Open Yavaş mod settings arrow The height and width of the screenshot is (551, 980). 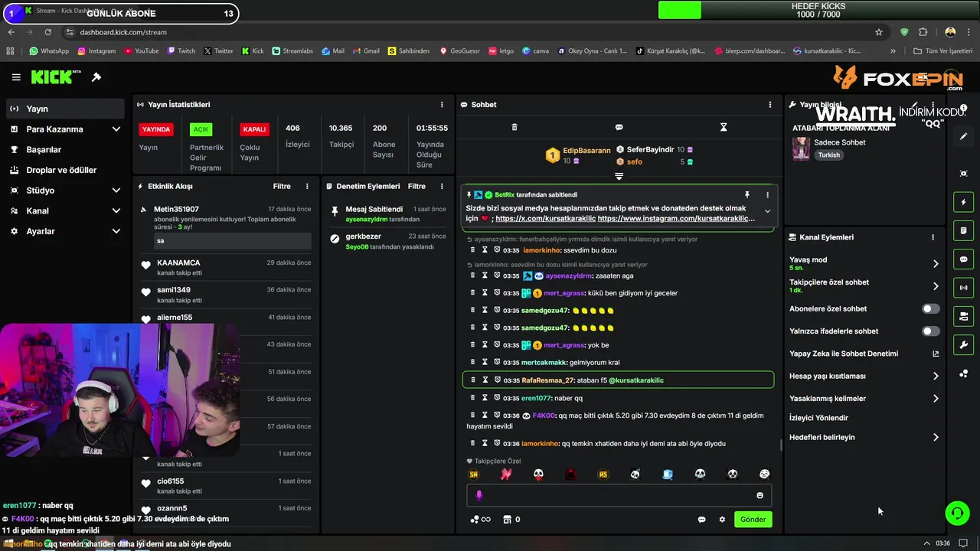[935, 264]
